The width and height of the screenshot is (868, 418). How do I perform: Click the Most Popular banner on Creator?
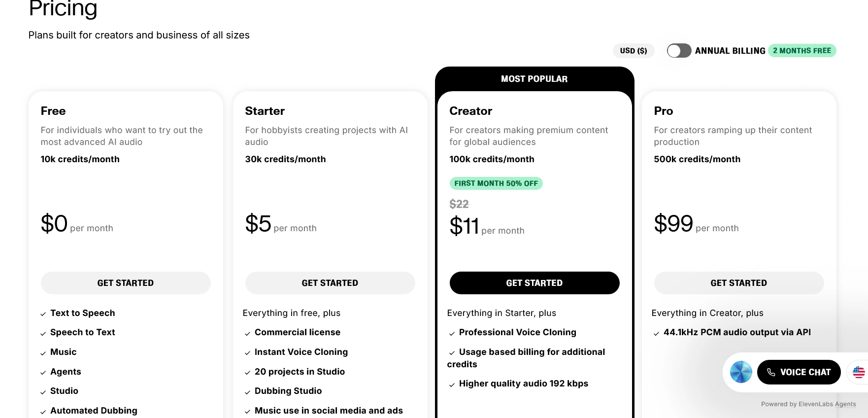[x=534, y=79]
